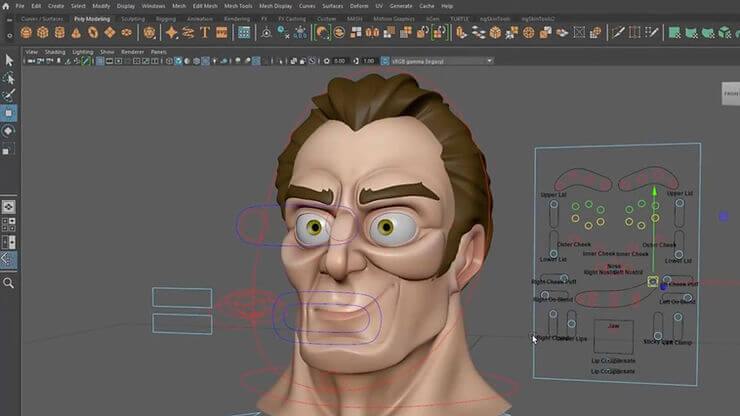Create a polygon sphere from the shelf
Screen dimensions: 740x416
pyautogui.click(x=26, y=33)
